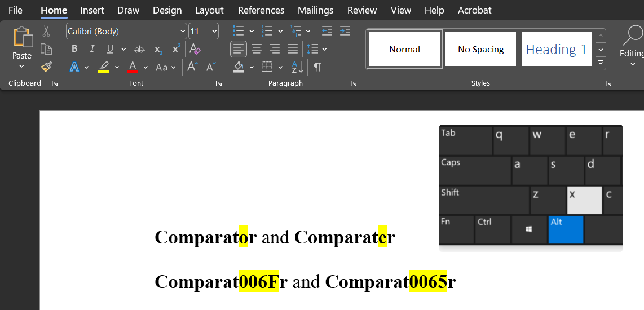
Task: Click the Justify alignment icon
Action: (293, 49)
